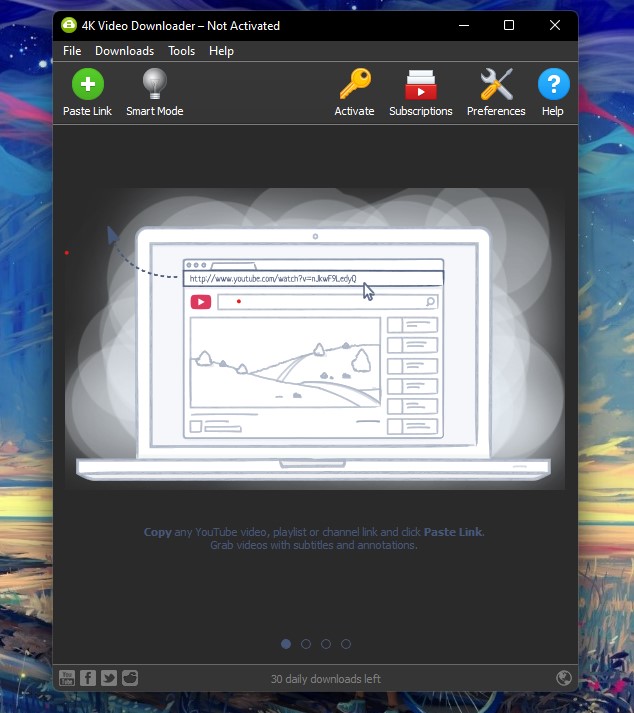634x713 pixels.
Task: Open the File menu
Action: pyautogui.click(x=72, y=51)
